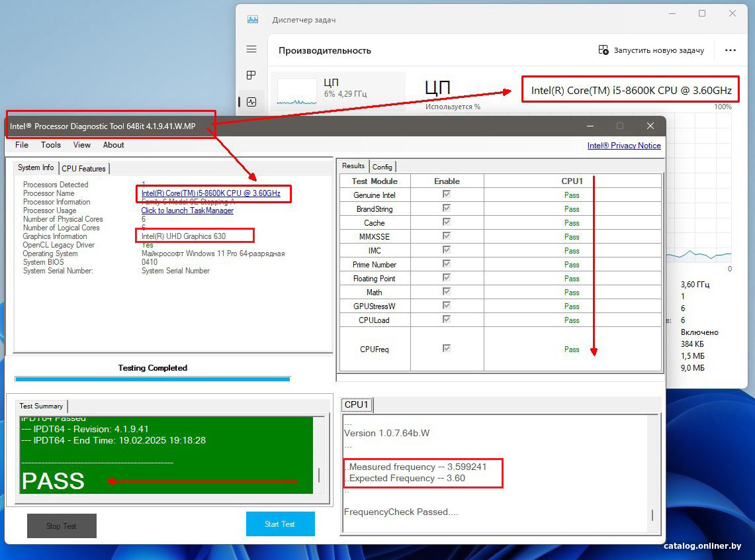The image size is (755, 560).
Task: Click the Task Manager app icon in title bar
Action: click(253, 20)
